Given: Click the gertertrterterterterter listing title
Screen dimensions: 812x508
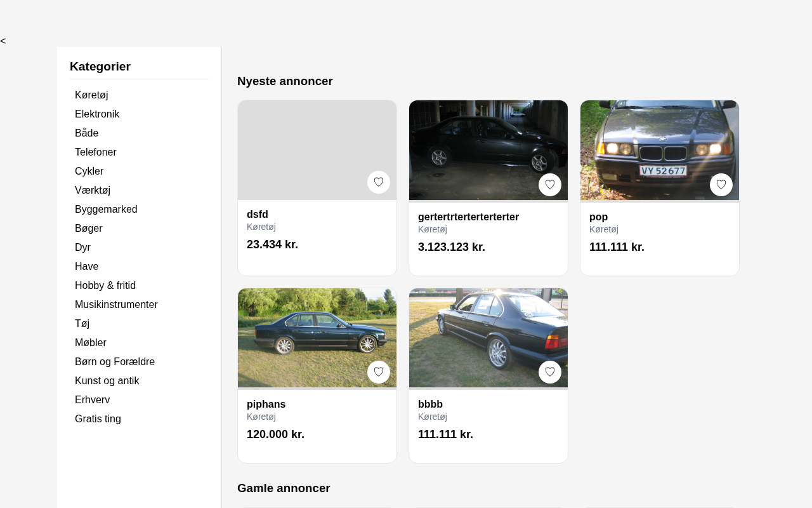Looking at the screenshot, I should point(468,217).
